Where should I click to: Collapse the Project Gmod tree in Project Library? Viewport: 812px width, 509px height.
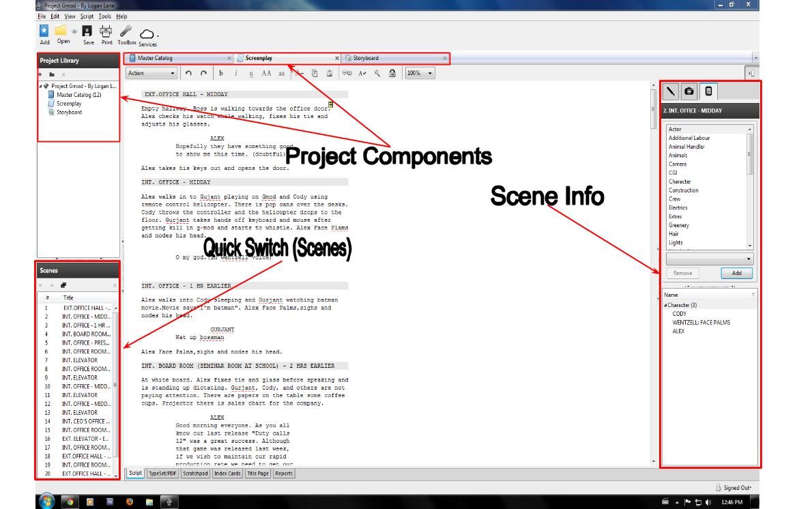point(42,87)
